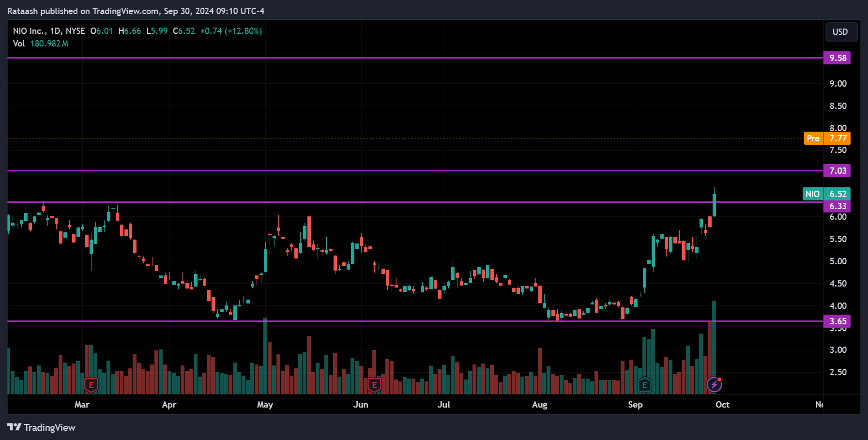Click the Jul label on time axis
The height and width of the screenshot is (440, 868).
coord(443,405)
